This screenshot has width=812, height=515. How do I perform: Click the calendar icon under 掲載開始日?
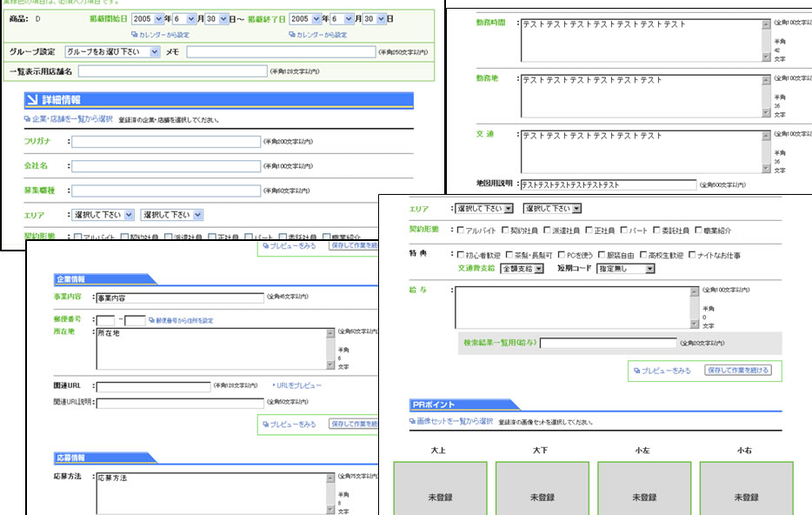(x=135, y=35)
